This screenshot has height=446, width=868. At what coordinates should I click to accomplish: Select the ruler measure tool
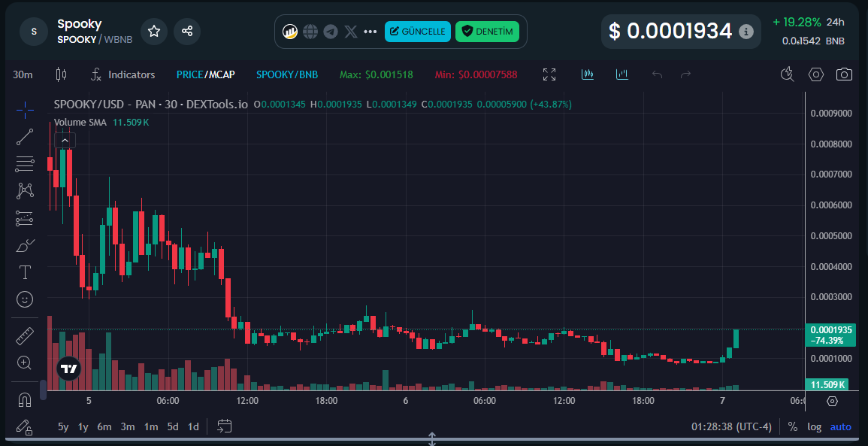pos(25,335)
